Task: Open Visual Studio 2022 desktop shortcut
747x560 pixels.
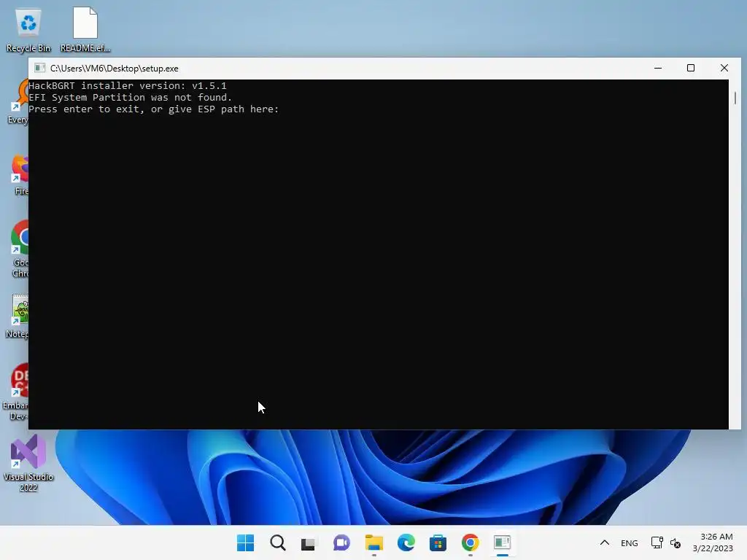Action: click(x=28, y=463)
